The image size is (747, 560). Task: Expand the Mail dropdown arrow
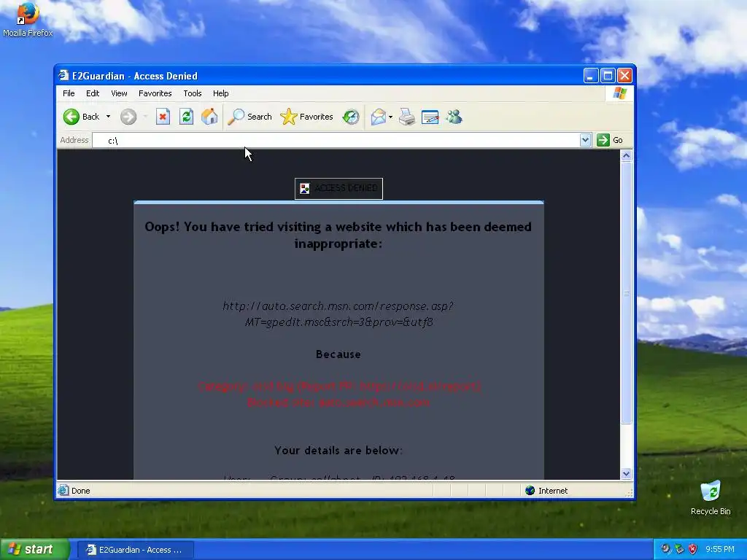pyautogui.click(x=391, y=117)
